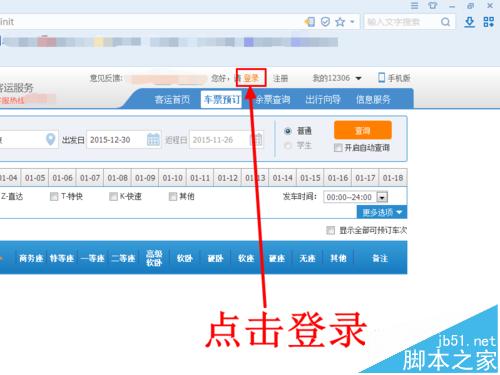
Task: Click the 软卧 column header
Action: point(185,258)
